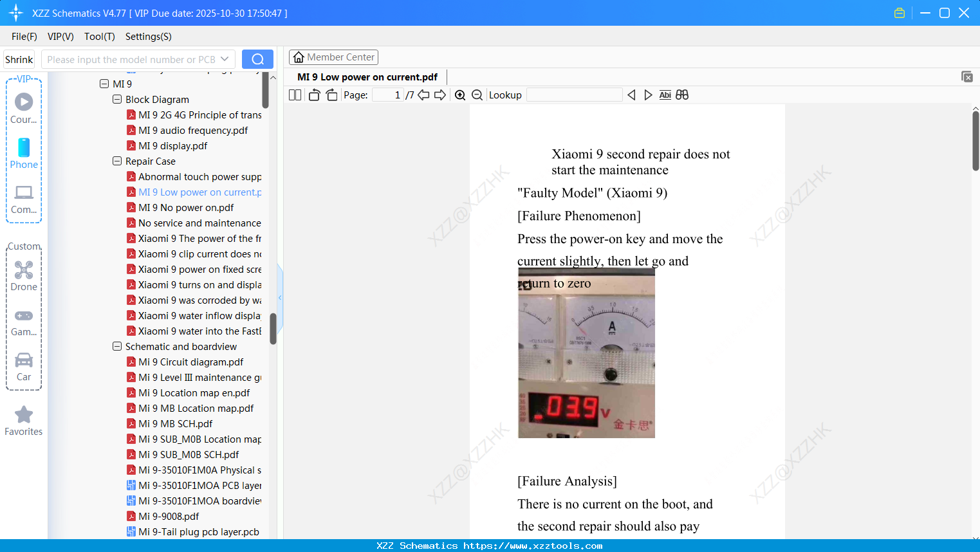Screen dimensions: 980x552
Task: Open No service and maintenance file
Action: (x=194, y=223)
